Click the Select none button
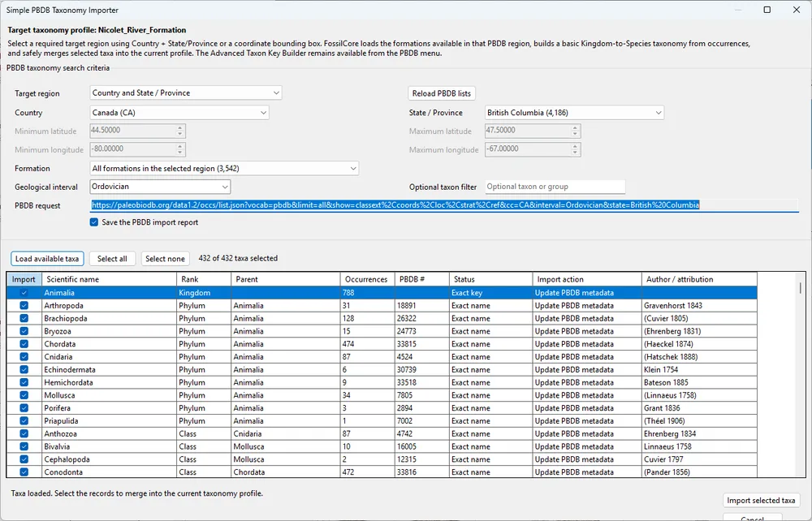 point(165,259)
